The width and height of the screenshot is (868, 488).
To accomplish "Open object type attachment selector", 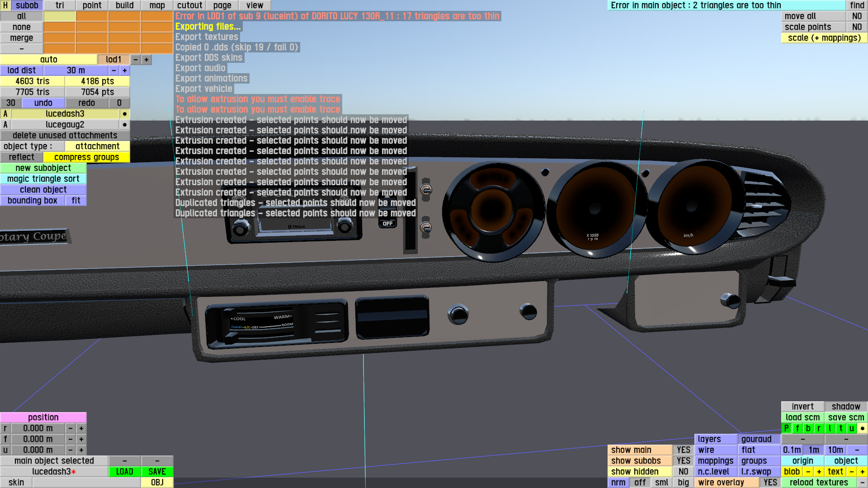I will point(97,146).
